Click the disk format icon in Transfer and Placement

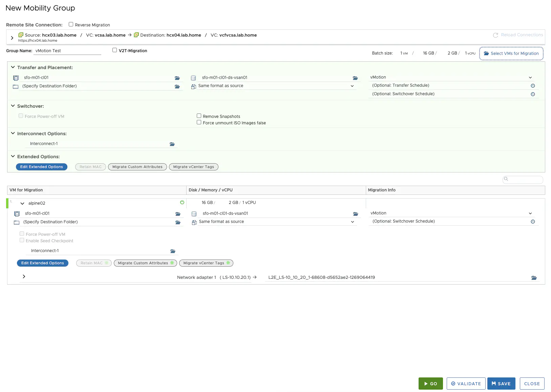194,86
